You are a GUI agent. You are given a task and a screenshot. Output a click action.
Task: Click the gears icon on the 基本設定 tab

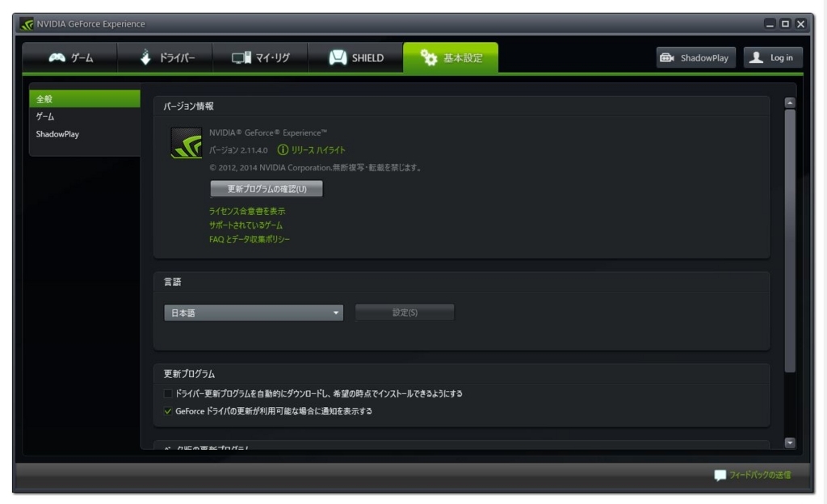[429, 57]
